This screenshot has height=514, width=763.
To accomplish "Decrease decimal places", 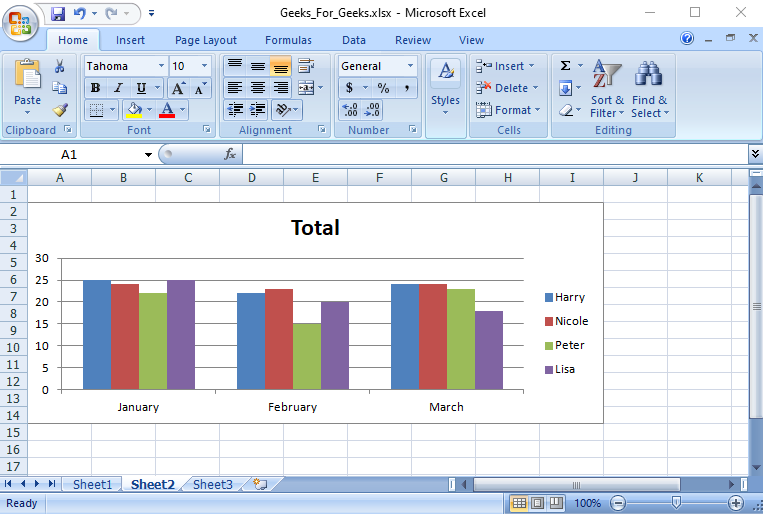I will [x=372, y=110].
